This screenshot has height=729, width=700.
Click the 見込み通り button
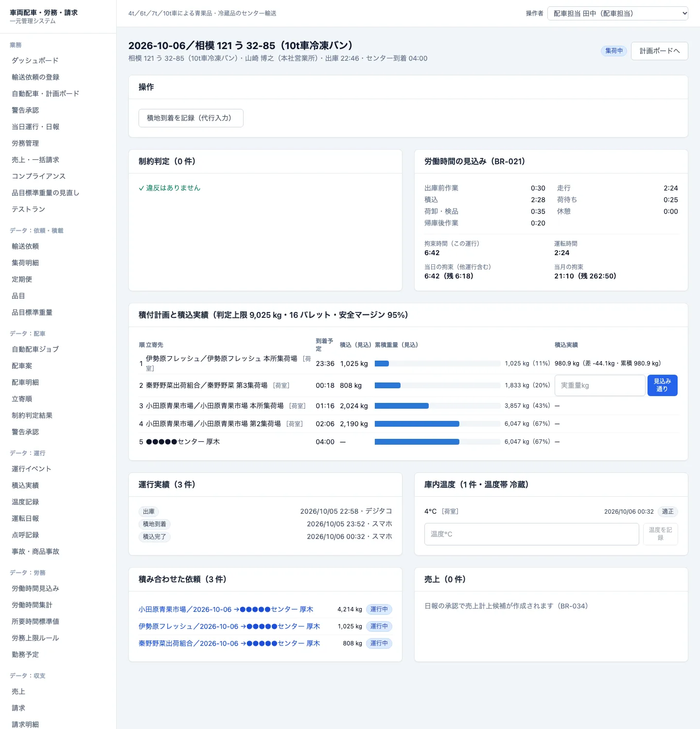tap(662, 385)
